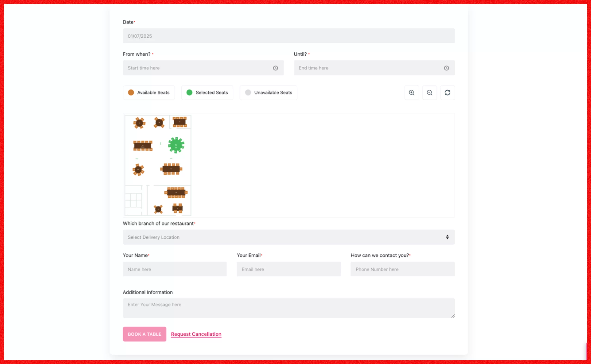The width and height of the screenshot is (591, 364).
Task: Click the Available Seats legend label
Action: pos(153,92)
